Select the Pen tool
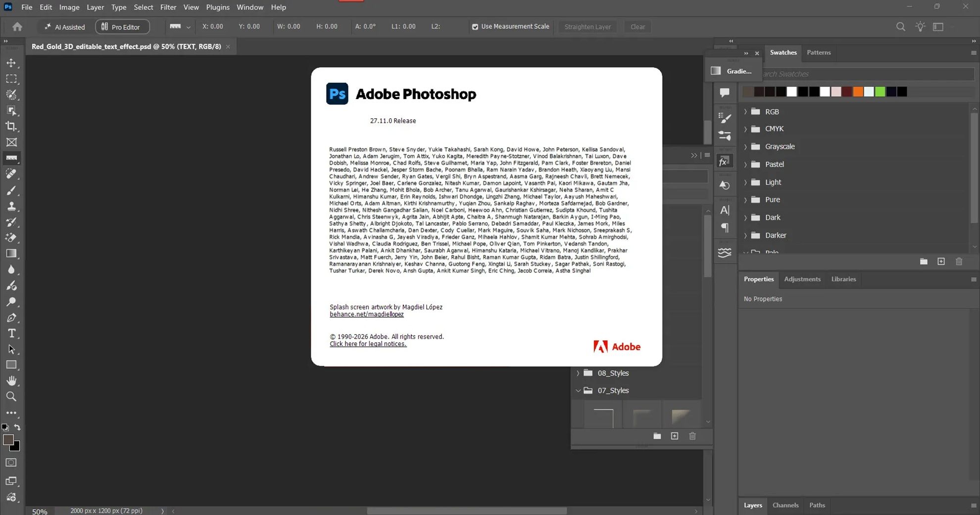This screenshot has width=980, height=515. click(11, 317)
